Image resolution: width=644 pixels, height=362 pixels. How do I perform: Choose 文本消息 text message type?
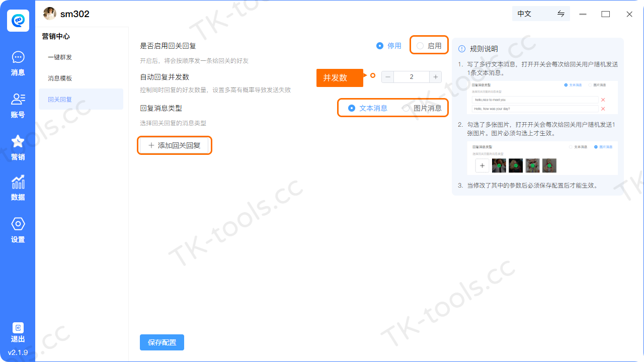368,108
